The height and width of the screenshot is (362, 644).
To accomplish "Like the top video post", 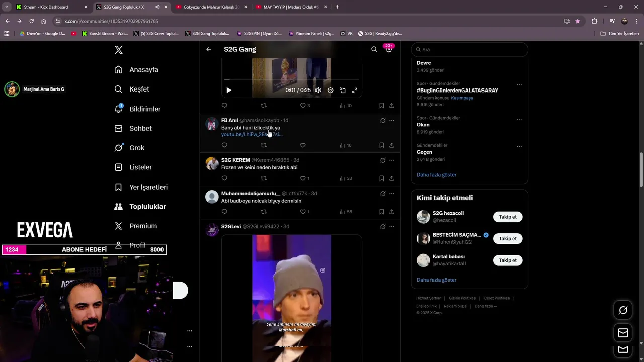I will tap(303, 106).
